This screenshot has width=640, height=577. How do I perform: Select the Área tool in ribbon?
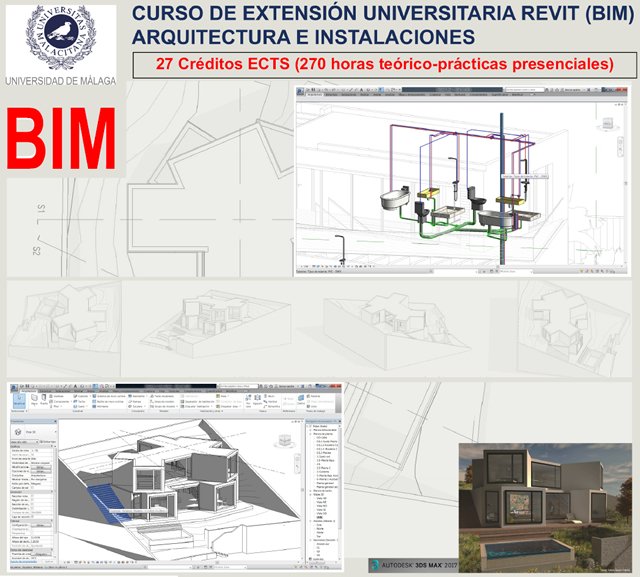click(222, 396)
